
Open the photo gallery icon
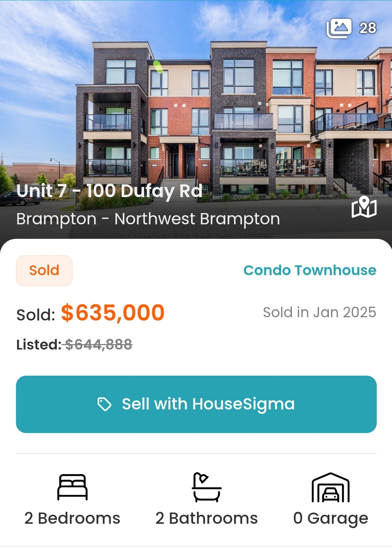(339, 28)
